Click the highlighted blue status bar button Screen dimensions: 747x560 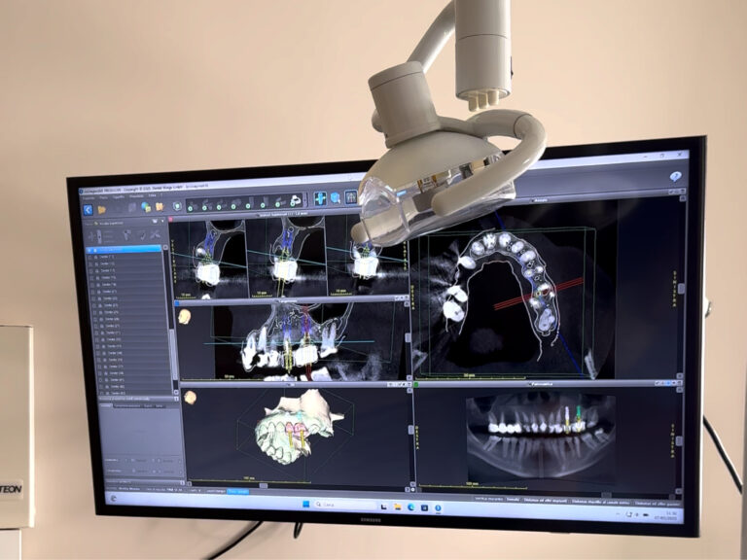click(x=238, y=491)
